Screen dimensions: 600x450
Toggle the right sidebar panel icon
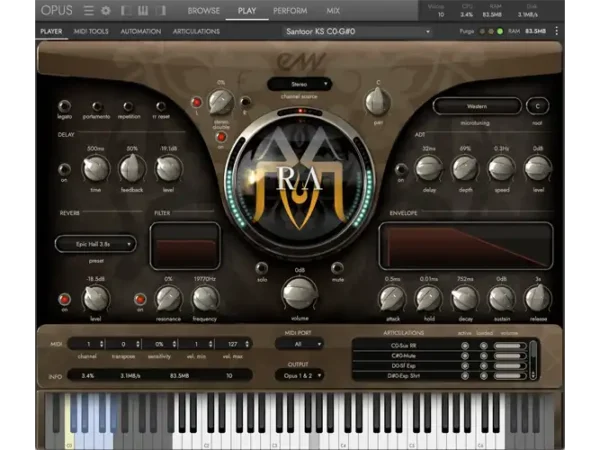pyautogui.click(x=161, y=11)
